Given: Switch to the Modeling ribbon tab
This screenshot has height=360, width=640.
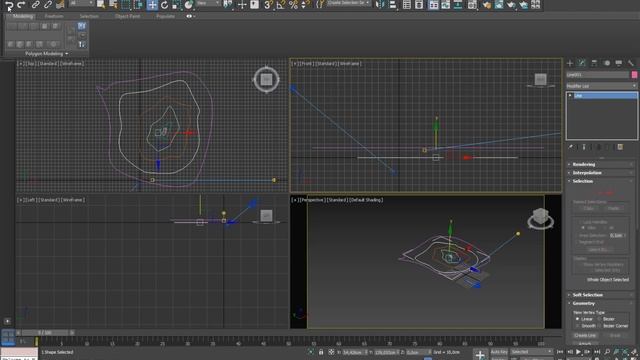Looking at the screenshot, I should point(22,16).
